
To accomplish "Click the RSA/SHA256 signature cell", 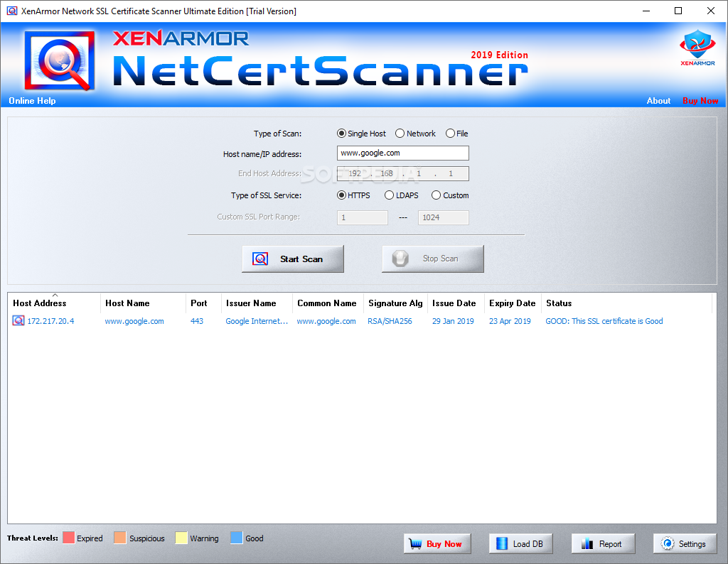I will tap(390, 321).
